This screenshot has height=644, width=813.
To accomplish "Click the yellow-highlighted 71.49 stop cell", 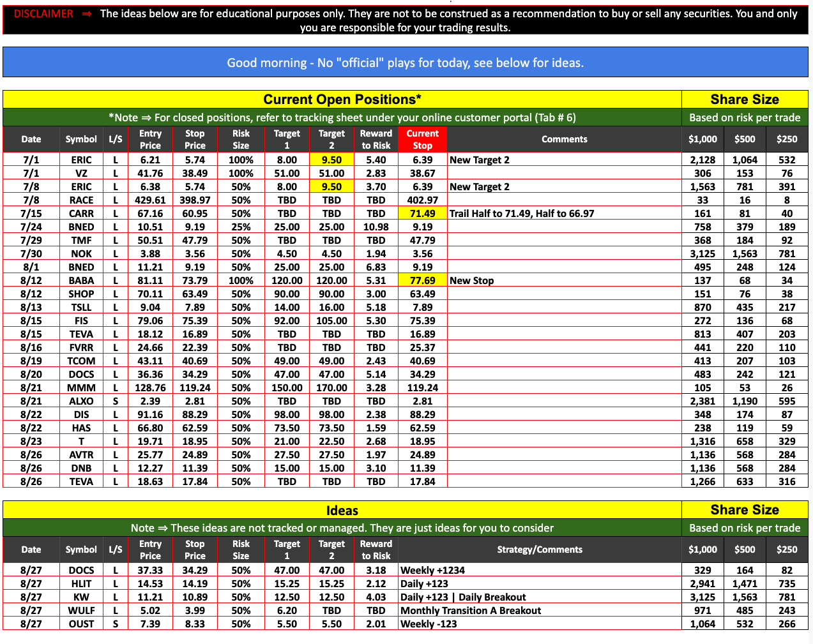I will tap(422, 213).
